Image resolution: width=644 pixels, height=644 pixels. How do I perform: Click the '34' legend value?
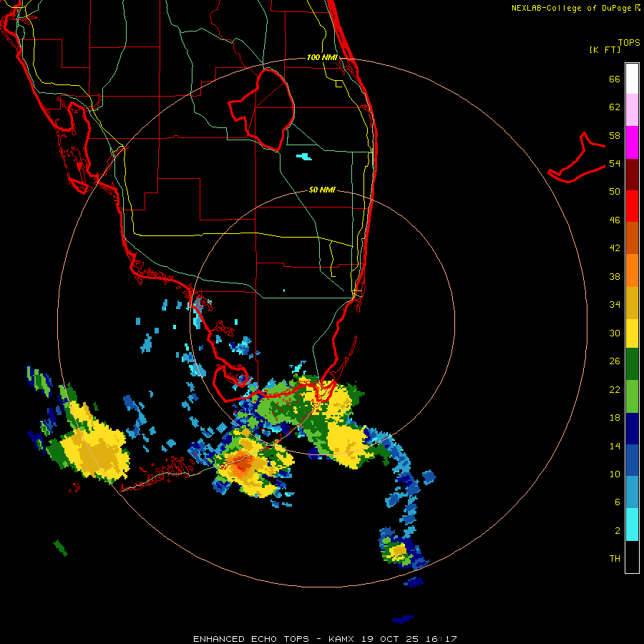pyautogui.click(x=615, y=305)
